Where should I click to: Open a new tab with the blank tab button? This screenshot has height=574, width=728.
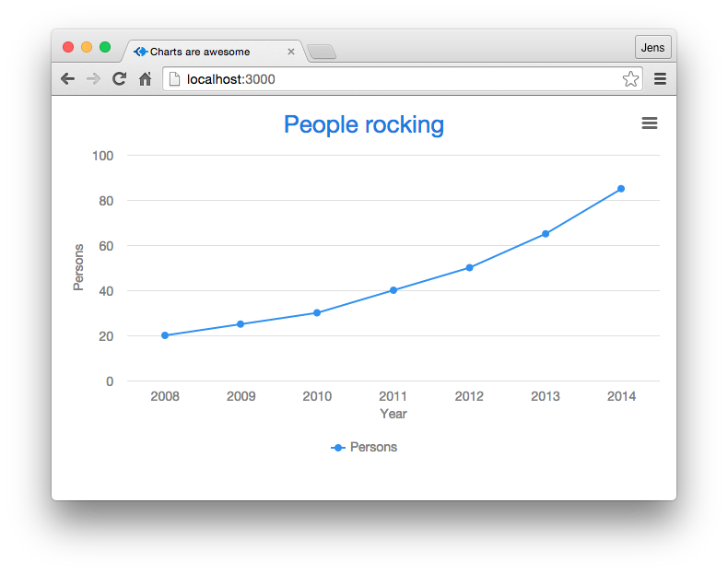click(322, 52)
